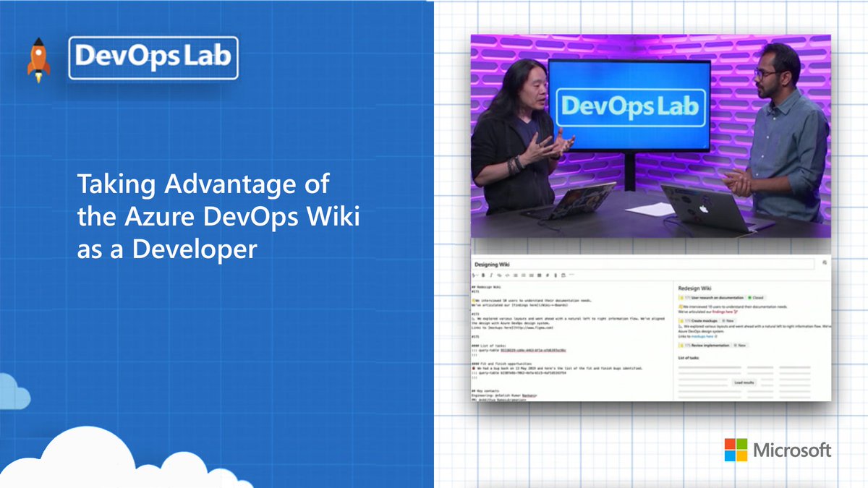Click the insert link icon in editor toolbar
This screenshot has width=868, height=488.
pyautogui.click(x=499, y=275)
